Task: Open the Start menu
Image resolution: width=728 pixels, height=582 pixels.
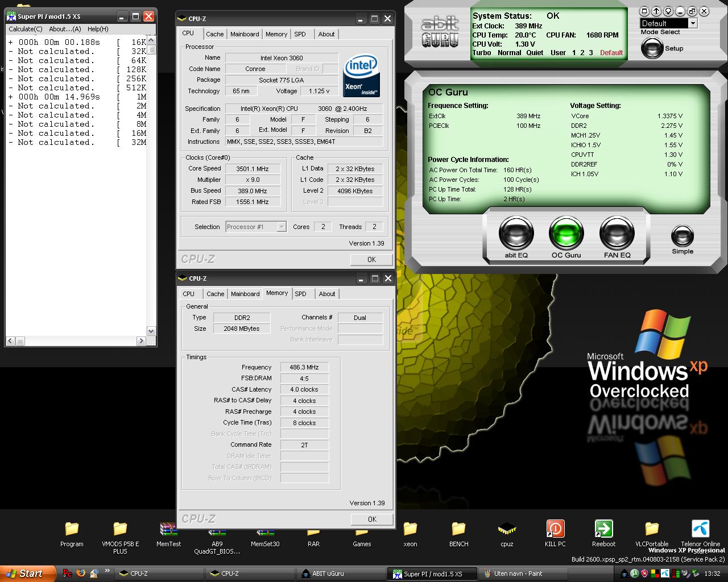Action: coord(28,573)
